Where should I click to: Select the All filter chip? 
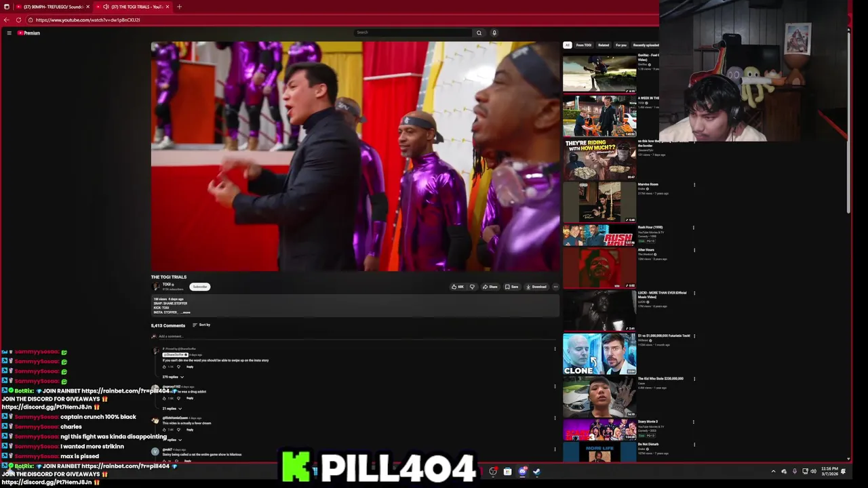[568, 45]
